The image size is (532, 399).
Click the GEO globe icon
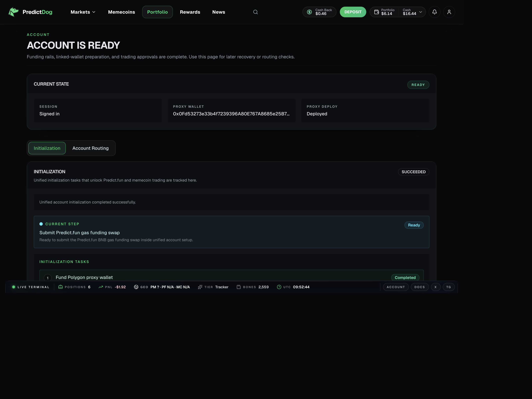click(x=136, y=287)
